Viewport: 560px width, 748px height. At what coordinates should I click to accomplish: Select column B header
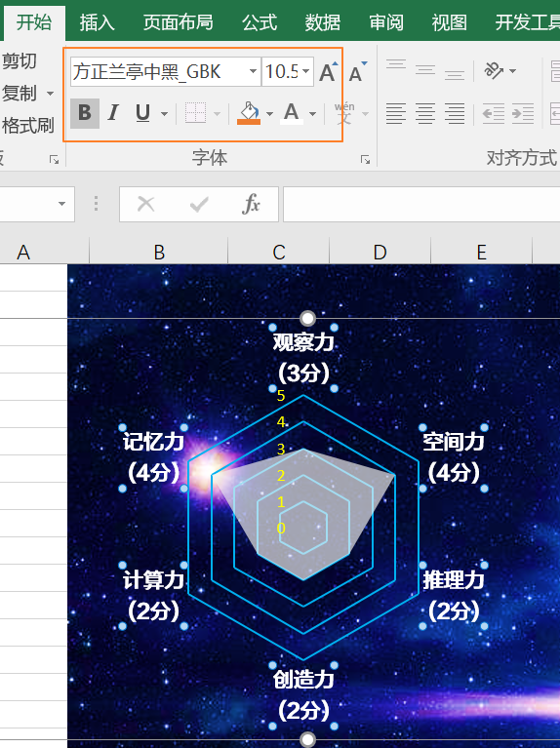tap(159, 252)
